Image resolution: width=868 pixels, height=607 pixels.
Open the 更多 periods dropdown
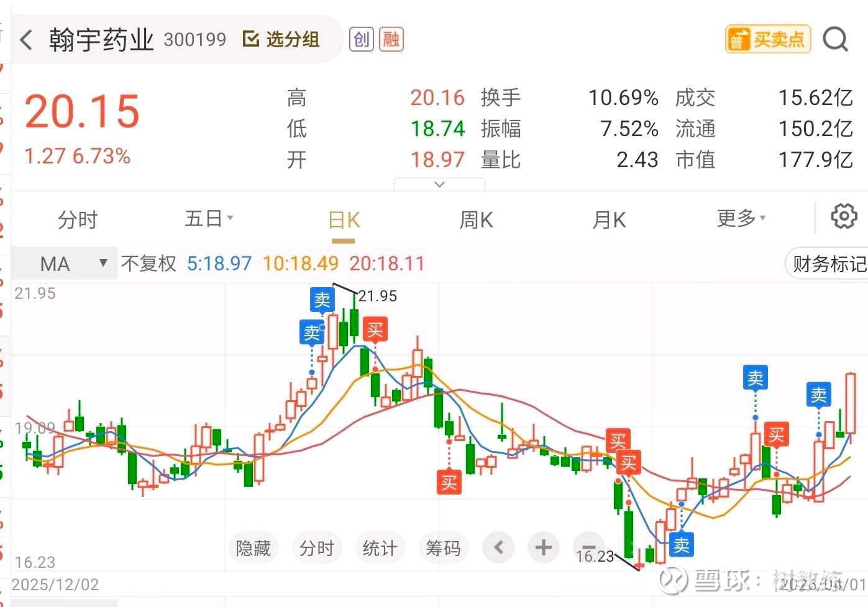741,218
